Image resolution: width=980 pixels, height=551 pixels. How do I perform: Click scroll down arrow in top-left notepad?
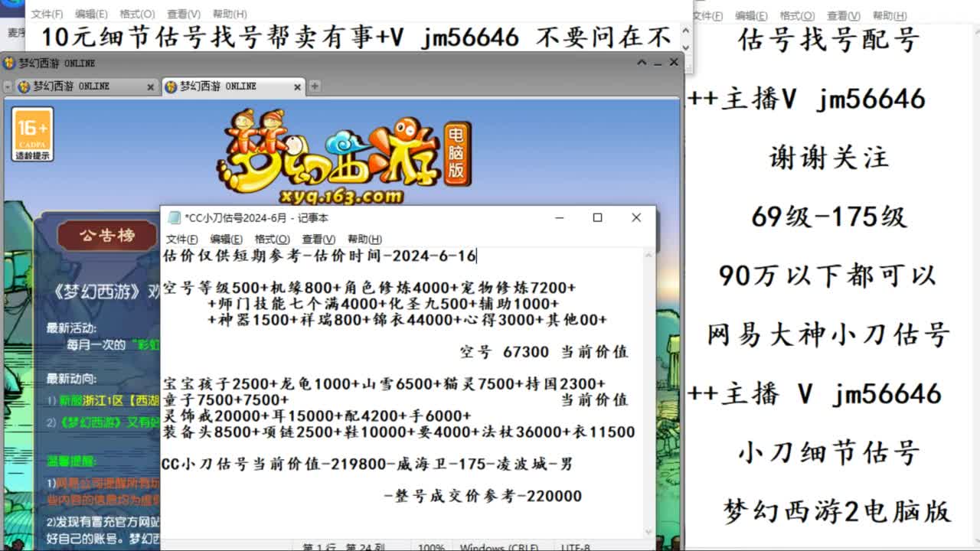pos(687,47)
